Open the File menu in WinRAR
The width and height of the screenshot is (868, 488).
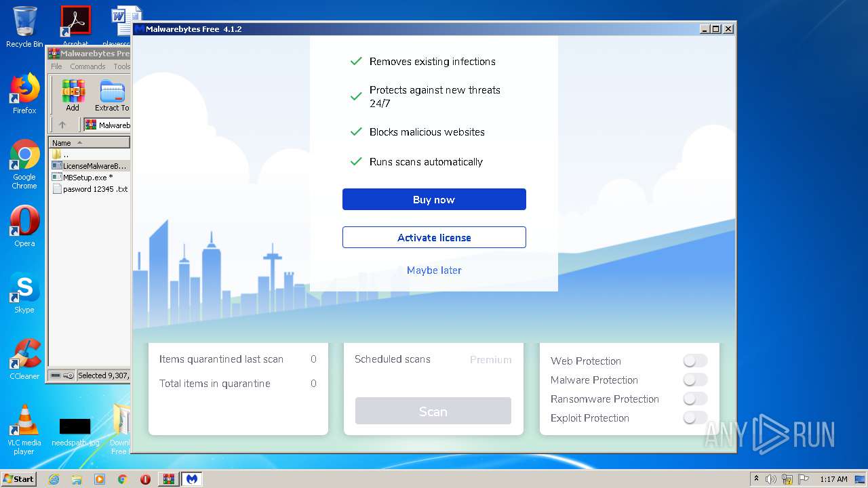pos(56,66)
